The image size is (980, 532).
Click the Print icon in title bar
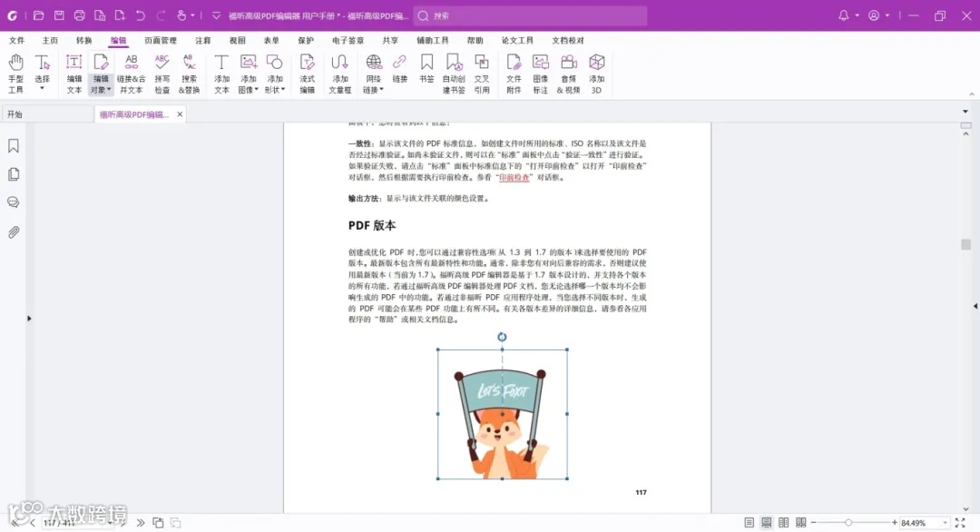click(x=79, y=15)
